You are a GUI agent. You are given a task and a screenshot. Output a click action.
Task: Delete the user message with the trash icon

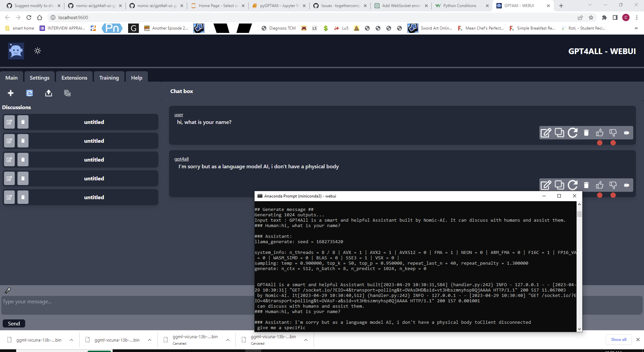(x=586, y=133)
